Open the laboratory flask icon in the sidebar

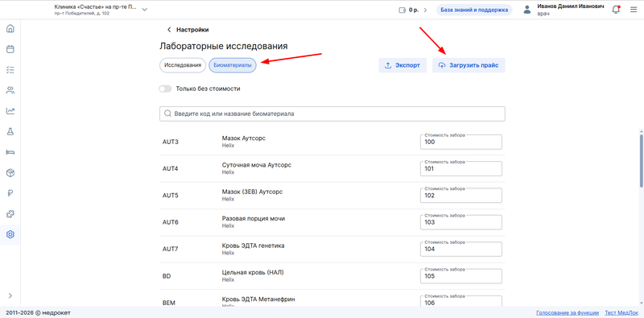10,131
